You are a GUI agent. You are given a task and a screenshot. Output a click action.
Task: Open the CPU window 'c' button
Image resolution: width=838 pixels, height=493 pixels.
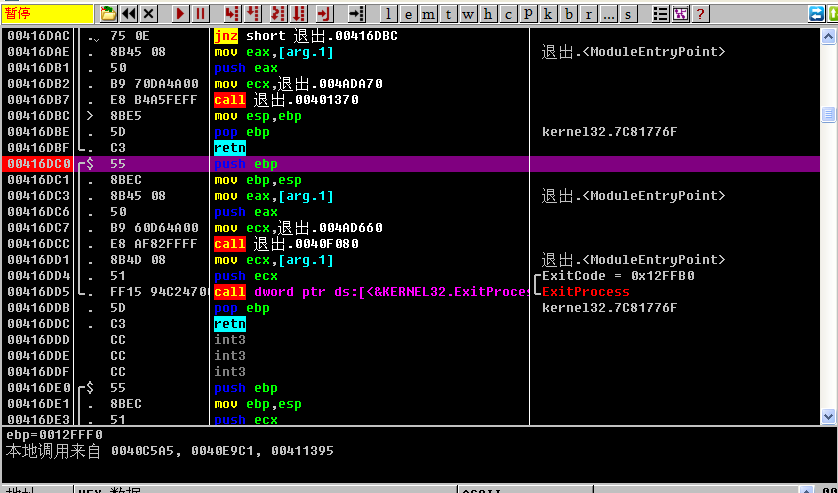[x=508, y=14]
